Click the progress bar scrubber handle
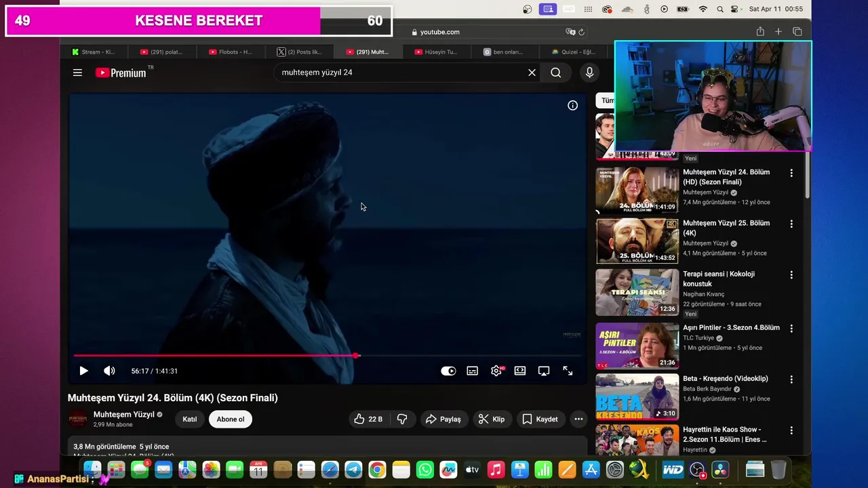 357,355
